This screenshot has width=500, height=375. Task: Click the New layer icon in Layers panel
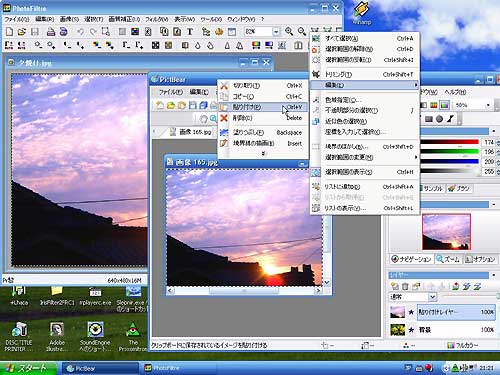[x=395, y=286]
